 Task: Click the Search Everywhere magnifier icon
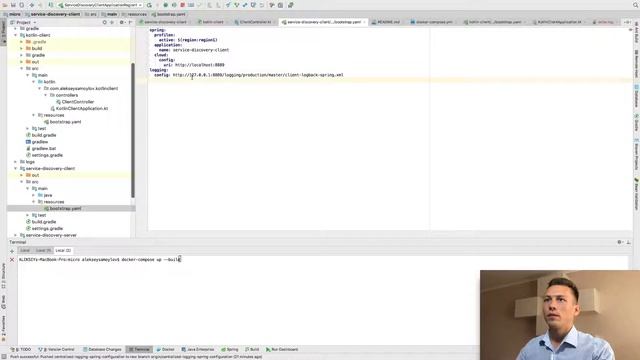pos(636,5)
